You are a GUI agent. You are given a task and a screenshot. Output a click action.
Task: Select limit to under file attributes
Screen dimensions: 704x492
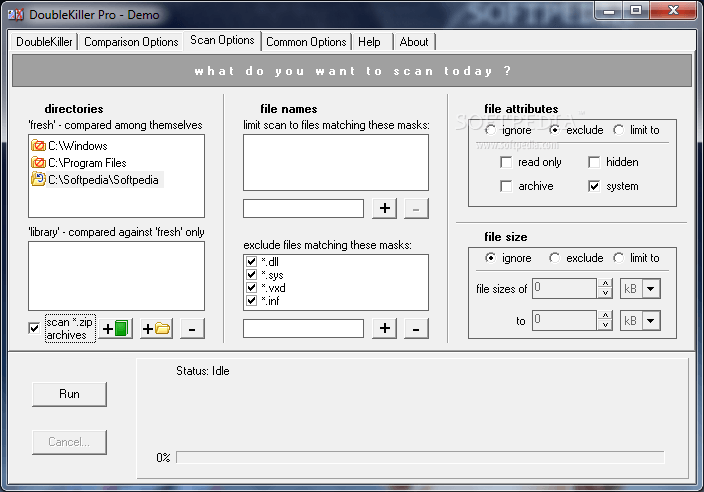pos(619,130)
